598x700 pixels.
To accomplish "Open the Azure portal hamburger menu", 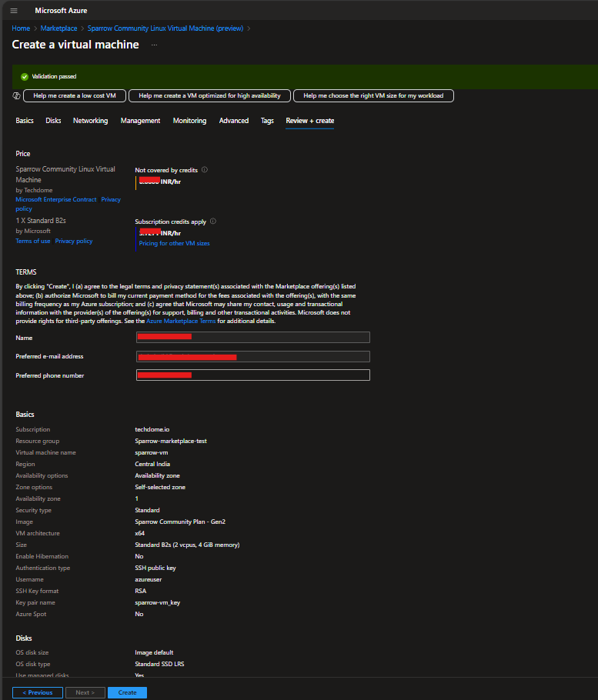I will tap(14, 11).
